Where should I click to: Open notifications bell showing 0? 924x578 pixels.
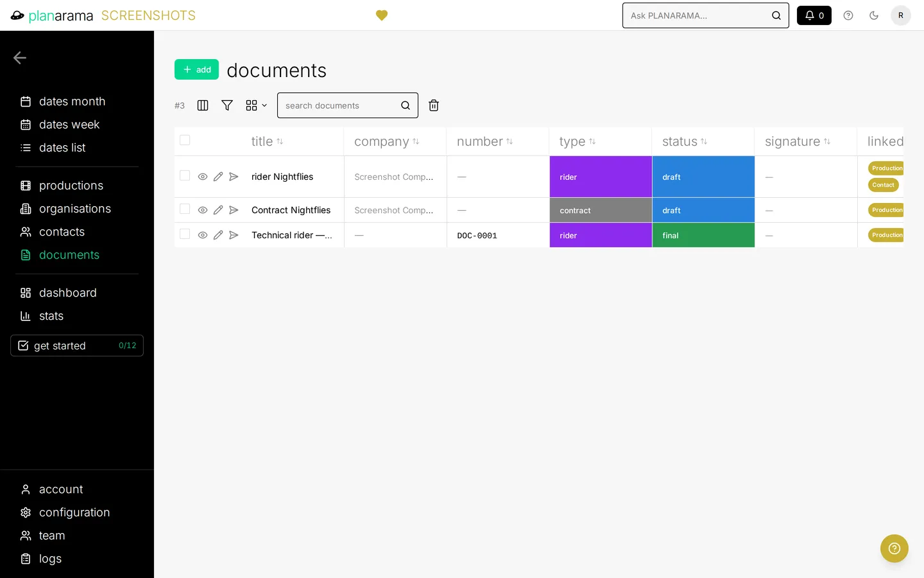click(x=814, y=15)
